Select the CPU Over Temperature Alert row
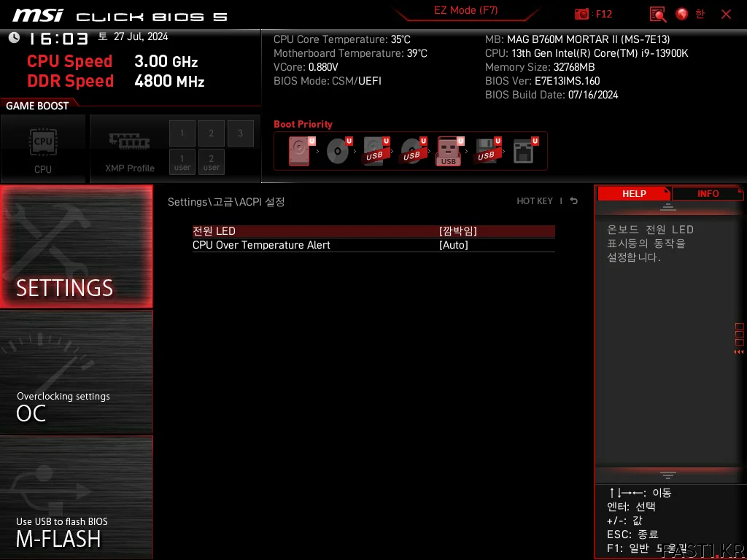Screen dimensions: 747x560 coord(373,245)
